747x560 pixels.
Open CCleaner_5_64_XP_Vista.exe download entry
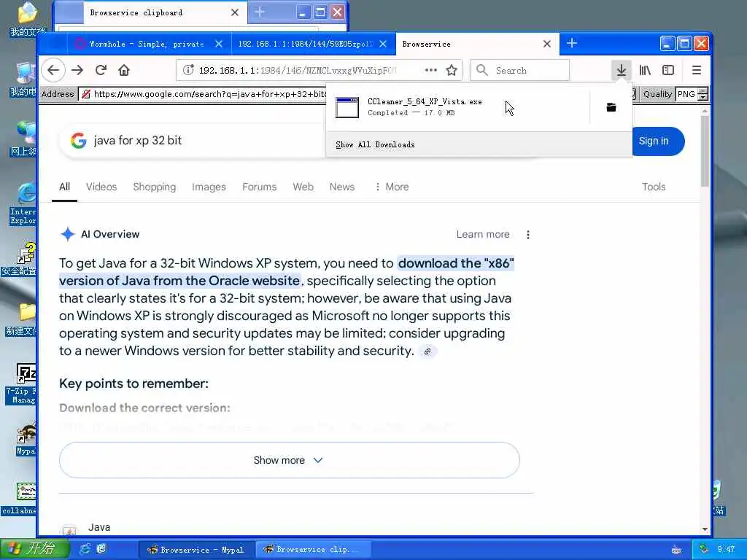pyautogui.click(x=457, y=107)
